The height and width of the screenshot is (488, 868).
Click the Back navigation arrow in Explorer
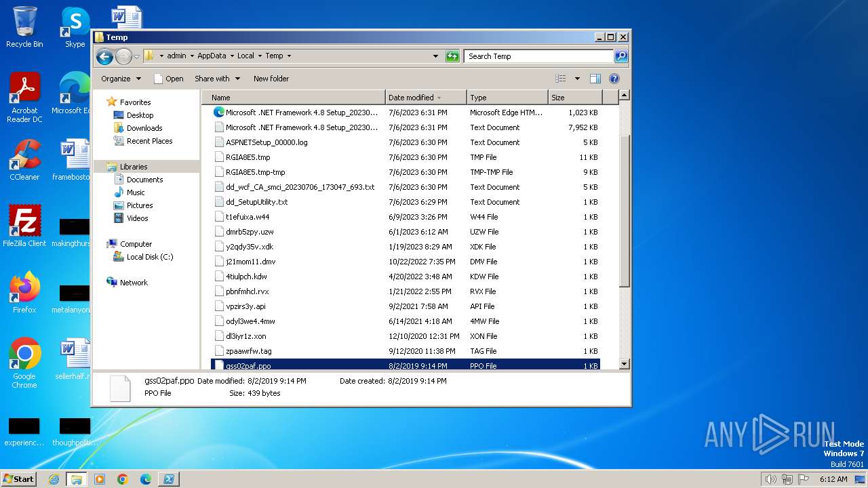click(104, 56)
